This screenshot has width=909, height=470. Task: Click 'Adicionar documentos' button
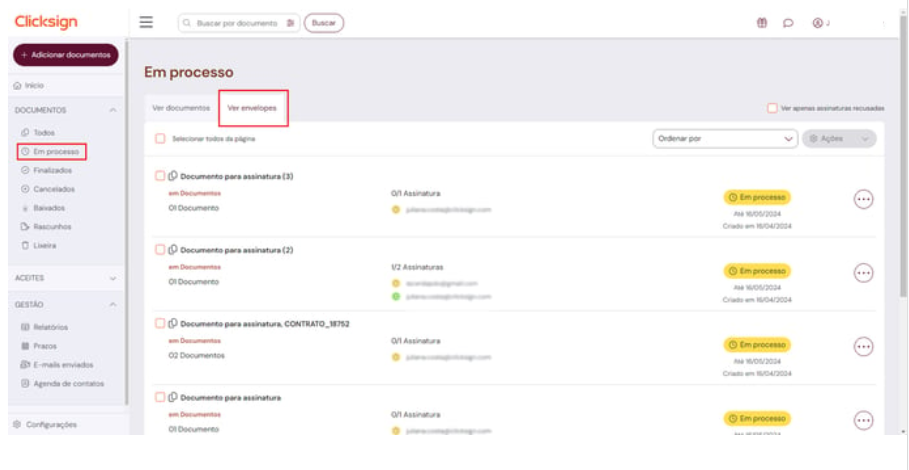65,55
